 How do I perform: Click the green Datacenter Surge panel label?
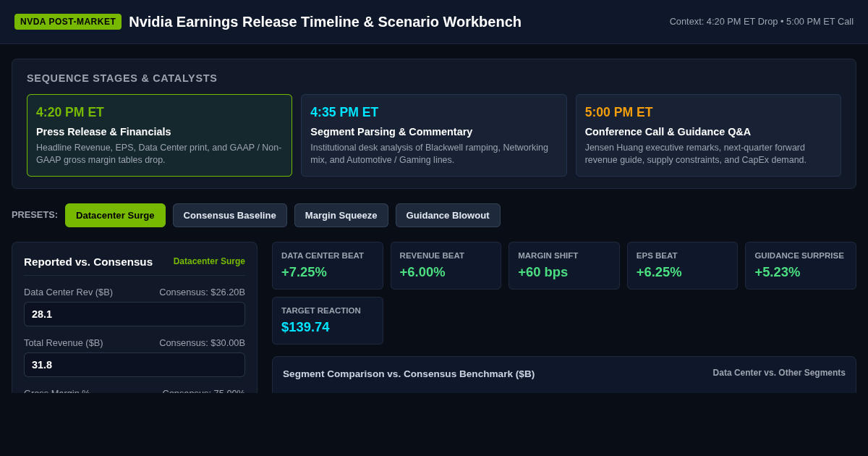tap(209, 261)
